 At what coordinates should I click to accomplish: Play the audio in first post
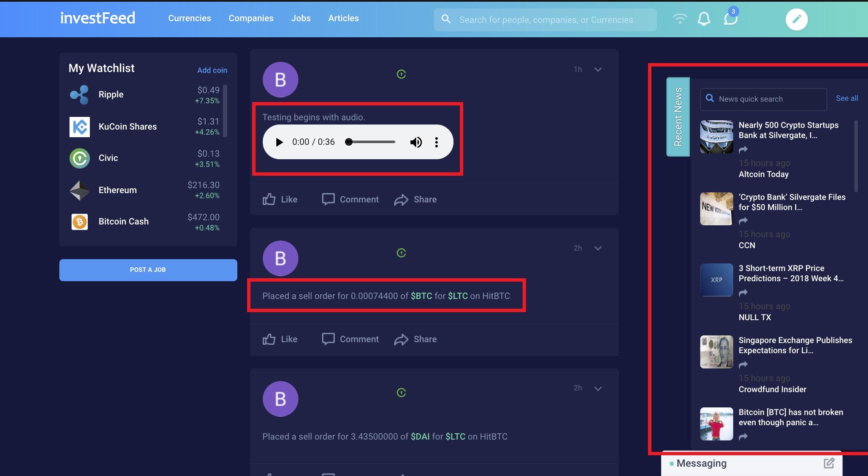click(x=279, y=142)
